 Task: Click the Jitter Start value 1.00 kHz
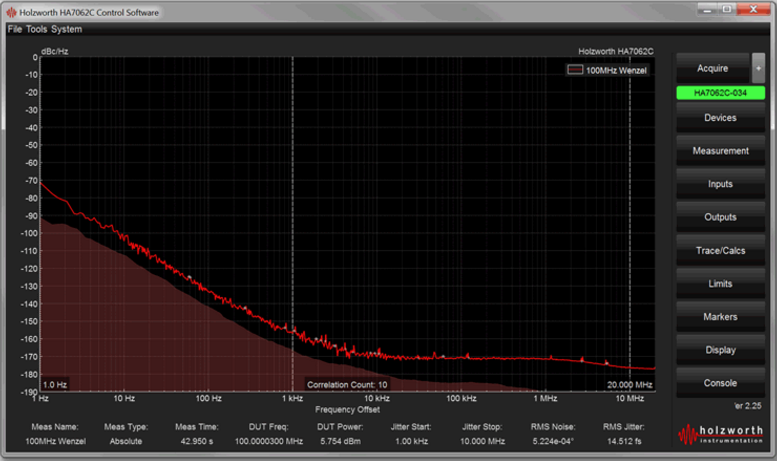tap(411, 441)
